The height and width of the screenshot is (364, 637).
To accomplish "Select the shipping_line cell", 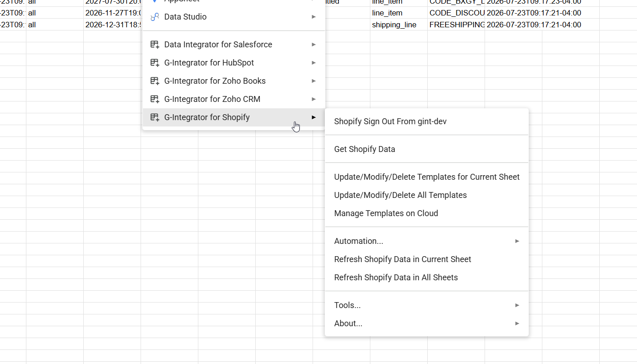I will 399,25.
